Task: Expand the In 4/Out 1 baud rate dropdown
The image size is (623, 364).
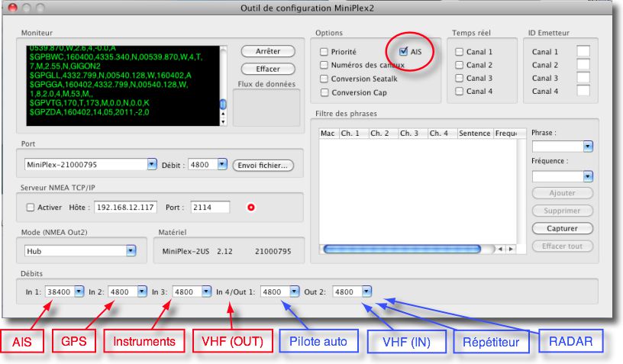Action: point(295,292)
